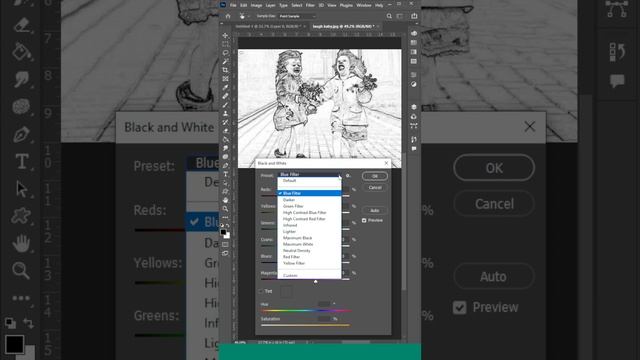Open the Comments speech-bubble icon in small right dock

click(414, 149)
